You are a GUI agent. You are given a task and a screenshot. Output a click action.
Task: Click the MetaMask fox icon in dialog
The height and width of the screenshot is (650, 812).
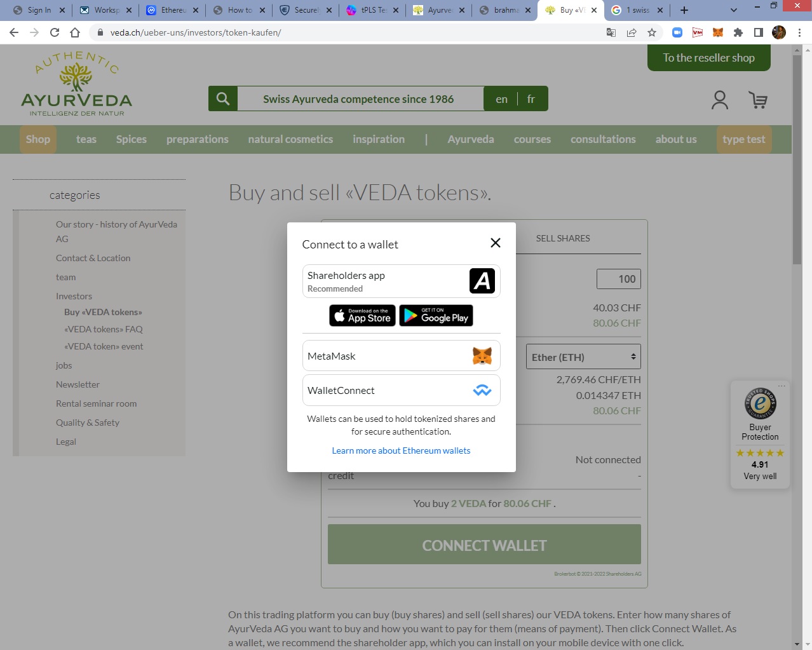pos(482,356)
